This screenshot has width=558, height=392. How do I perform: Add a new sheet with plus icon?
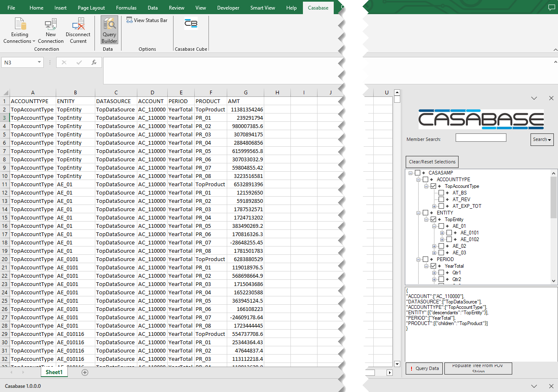85,372
